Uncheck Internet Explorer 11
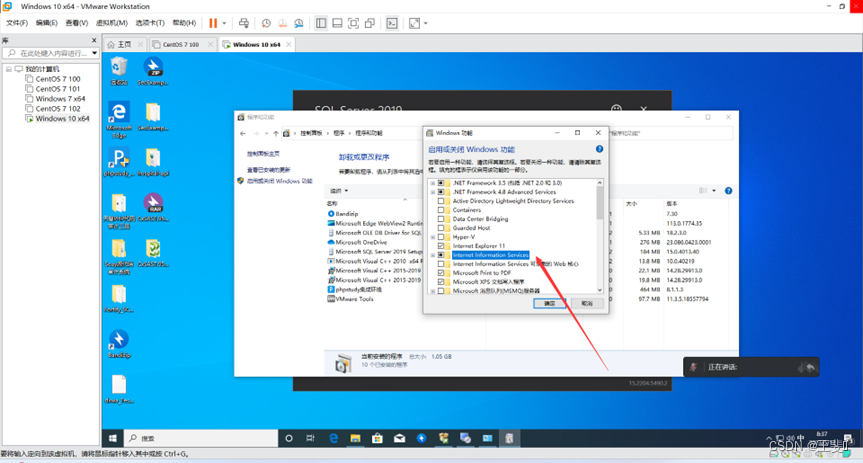This screenshot has height=463, width=863. pyautogui.click(x=441, y=246)
